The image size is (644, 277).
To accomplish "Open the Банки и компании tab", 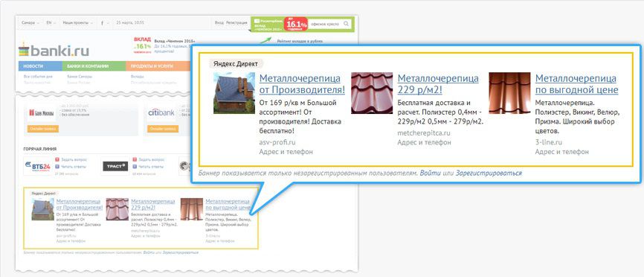I will 94,66.
